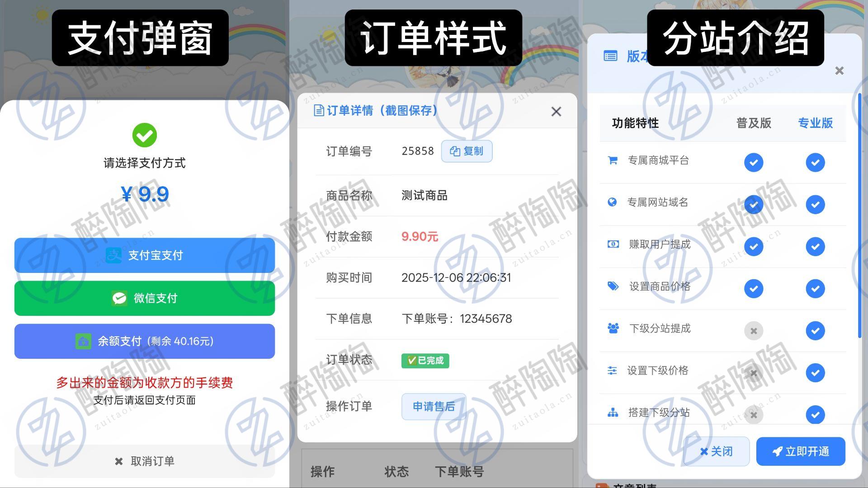This screenshot has height=488, width=868.
Task: Click 立即开通 to activate now
Action: [801, 451]
